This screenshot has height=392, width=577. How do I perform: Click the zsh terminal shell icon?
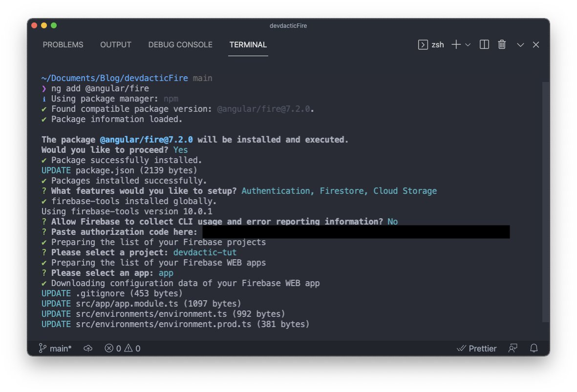coord(423,44)
